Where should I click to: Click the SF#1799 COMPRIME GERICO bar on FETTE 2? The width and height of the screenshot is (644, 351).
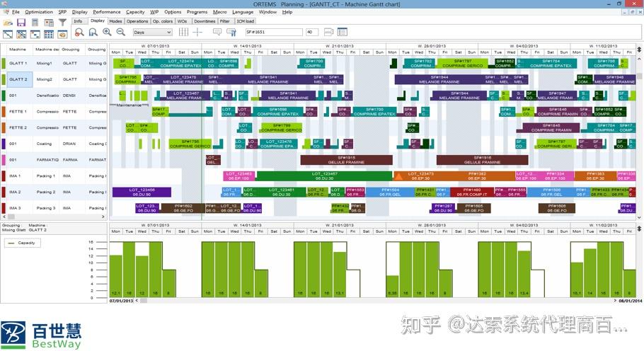pos(282,127)
